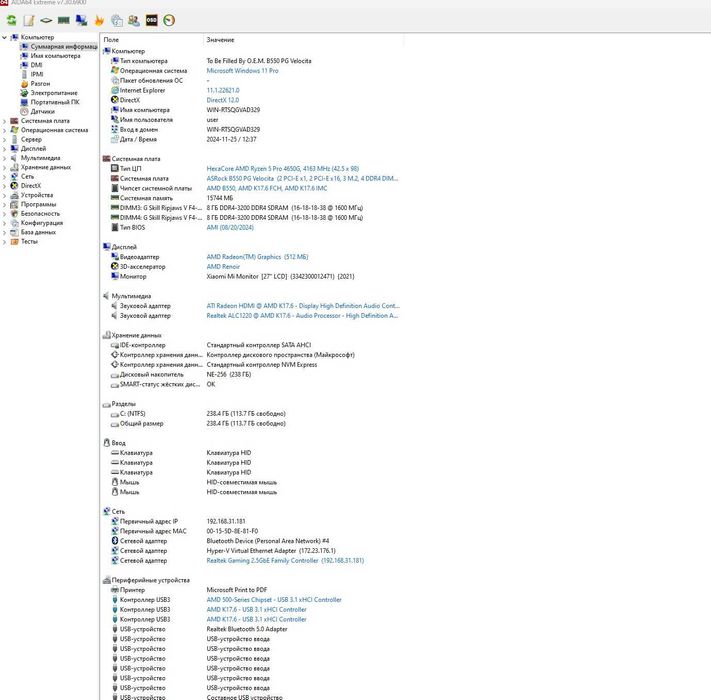This screenshot has height=700, width=711.
Task: Click the Bluetooth Сетевой адаптер icon
Action: (x=115, y=540)
